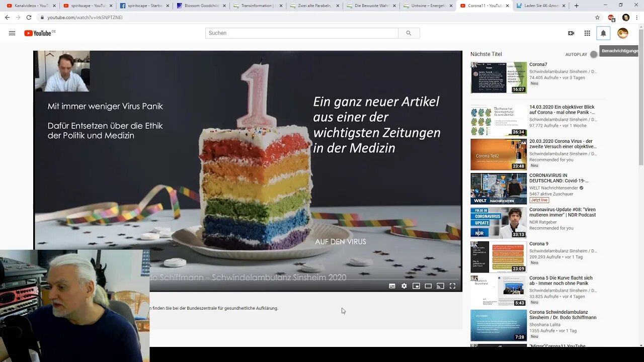The width and height of the screenshot is (644, 362).
Task: Open 20.03.2020 Corona Virus video title
Action: (x=563, y=144)
